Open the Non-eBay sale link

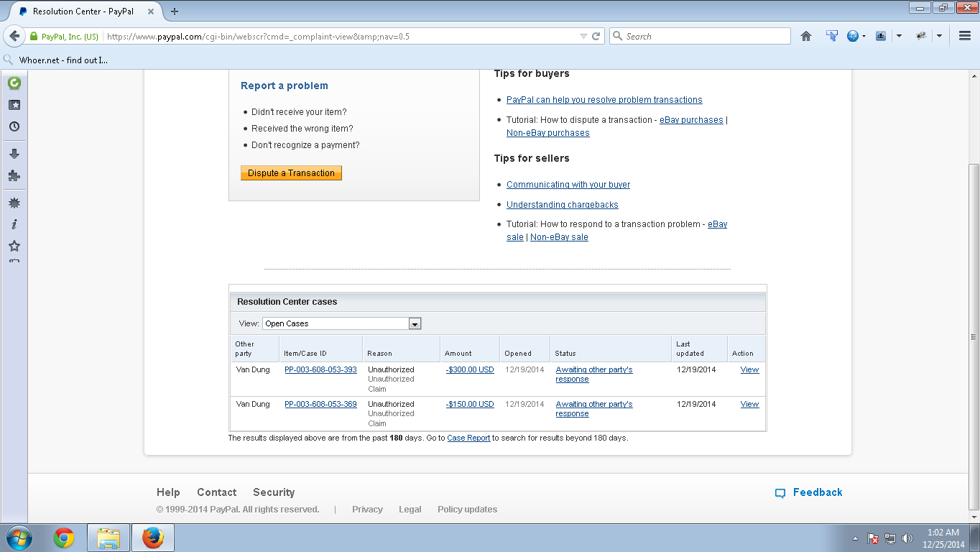tap(559, 237)
